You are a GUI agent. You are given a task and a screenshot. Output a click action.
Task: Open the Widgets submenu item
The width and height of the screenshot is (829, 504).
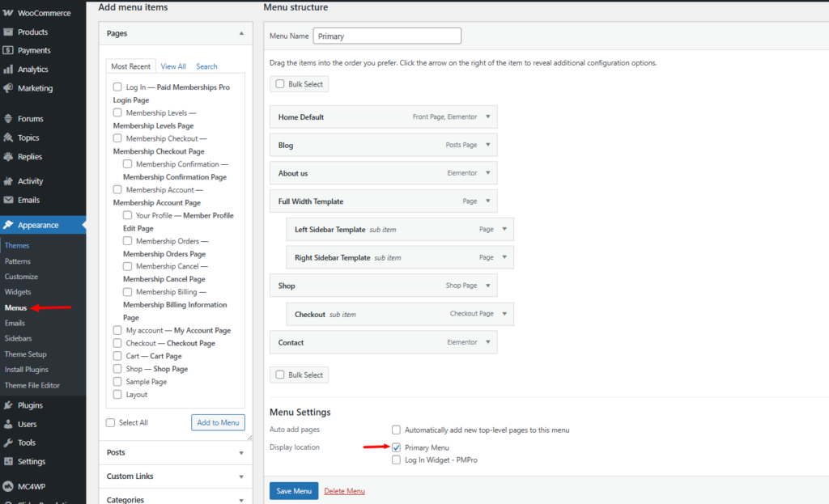pyautogui.click(x=18, y=292)
